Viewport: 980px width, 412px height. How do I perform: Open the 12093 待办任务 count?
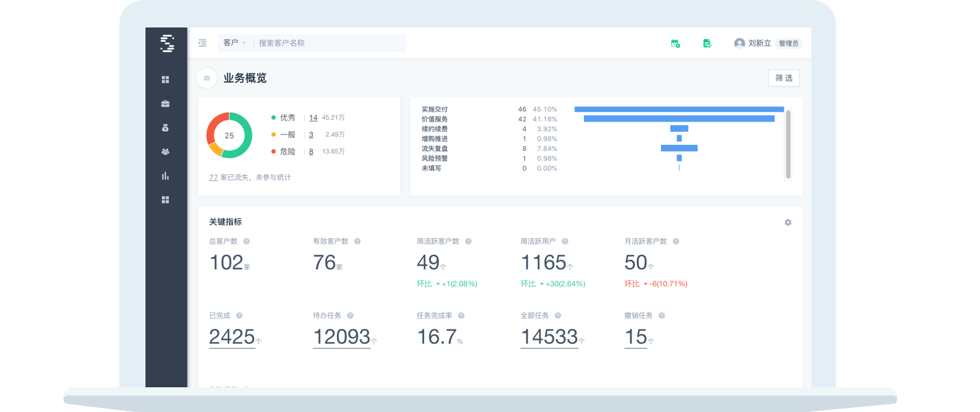pyautogui.click(x=341, y=337)
